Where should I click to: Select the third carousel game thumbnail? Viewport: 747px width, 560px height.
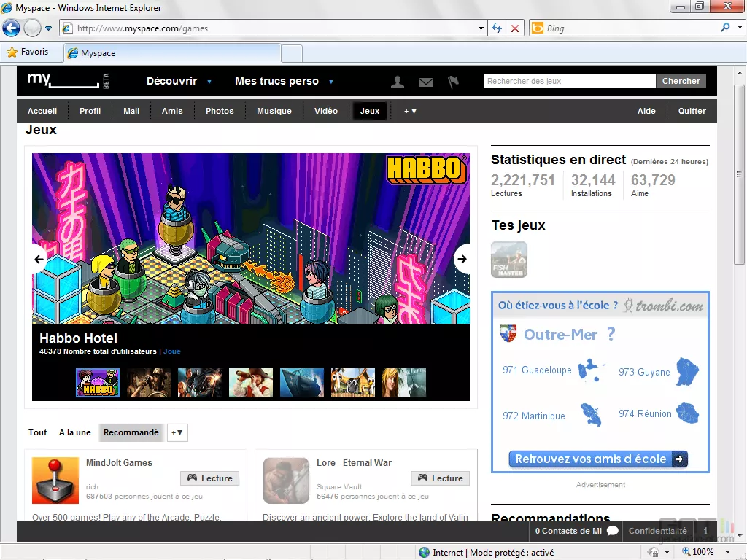coord(200,382)
